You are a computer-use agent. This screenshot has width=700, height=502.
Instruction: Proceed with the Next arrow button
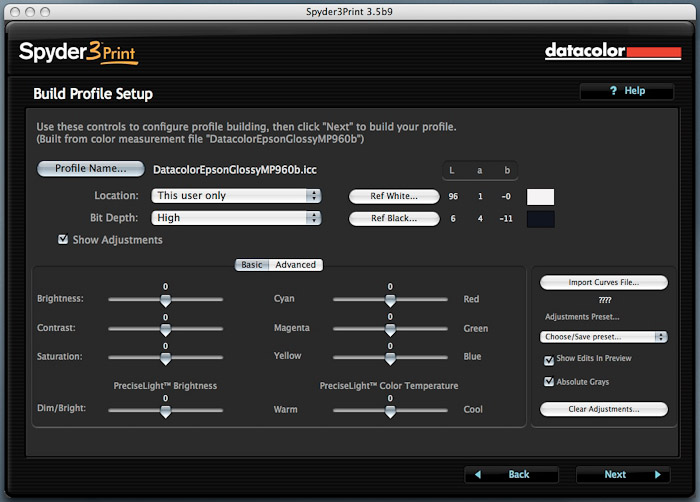[622, 474]
